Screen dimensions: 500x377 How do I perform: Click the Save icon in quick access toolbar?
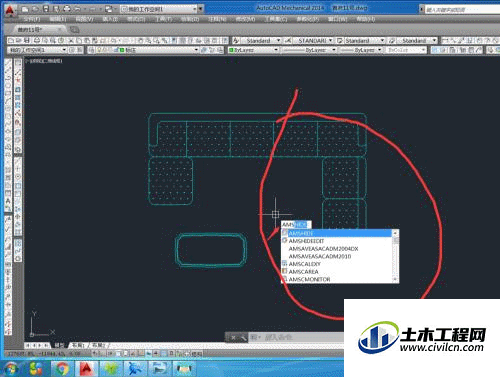point(46,9)
